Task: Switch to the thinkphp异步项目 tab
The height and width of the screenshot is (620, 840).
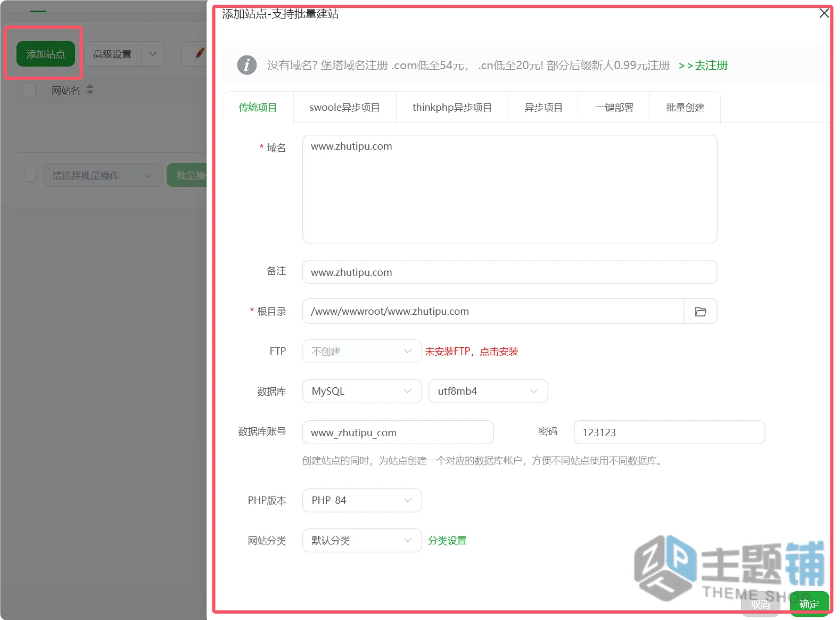Action: pos(452,108)
